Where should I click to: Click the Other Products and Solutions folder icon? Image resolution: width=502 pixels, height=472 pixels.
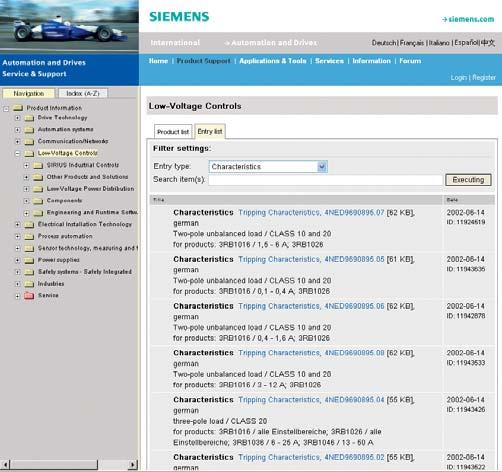[x=38, y=177]
